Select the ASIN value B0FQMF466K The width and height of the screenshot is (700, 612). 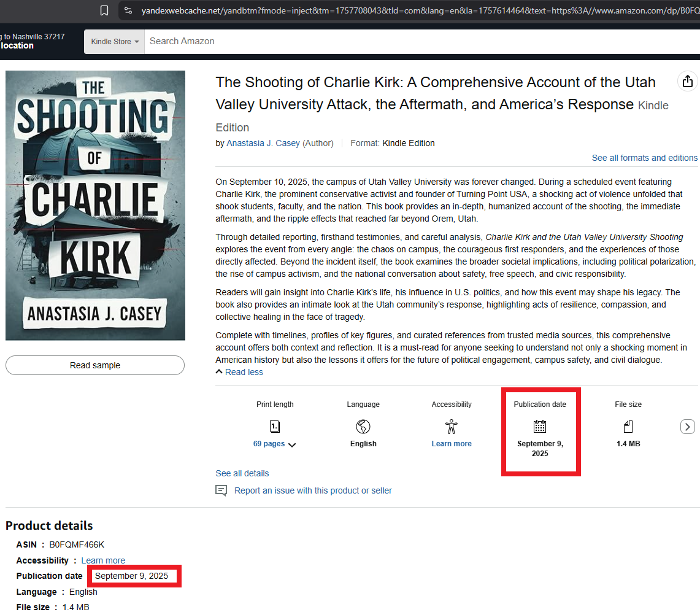77,544
